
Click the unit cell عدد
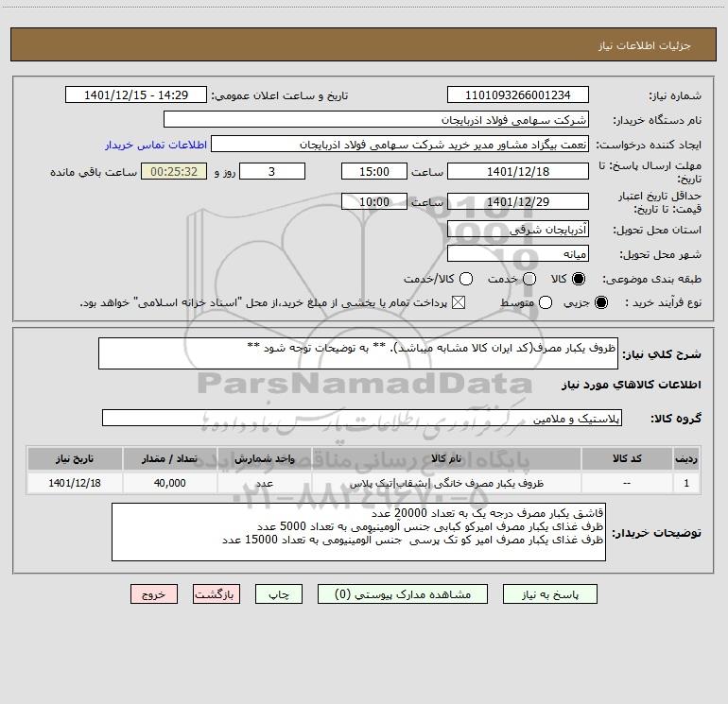coord(264,483)
